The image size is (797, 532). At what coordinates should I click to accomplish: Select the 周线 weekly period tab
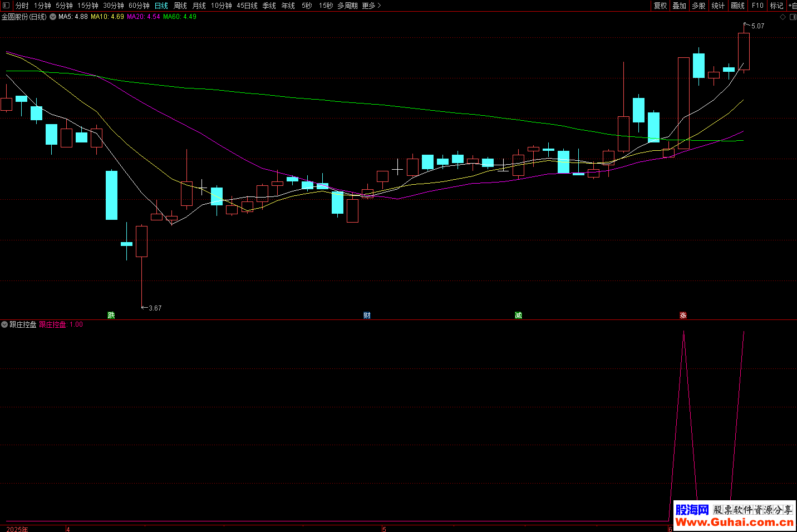pos(180,6)
